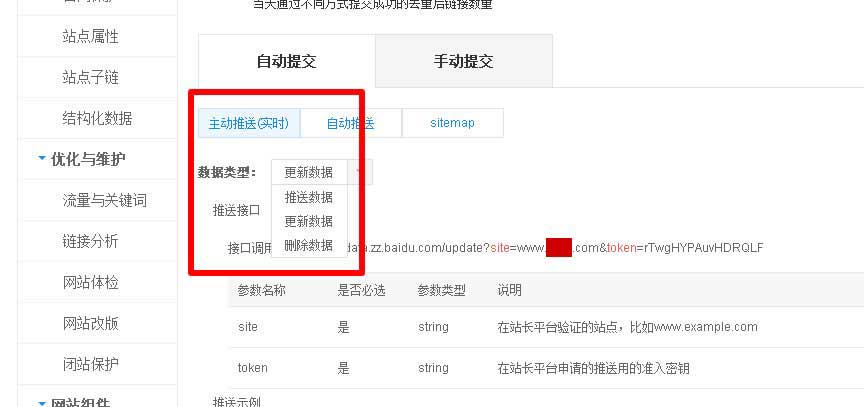Viewport: 864px width, 407px height.
Task: Switch to the 自动提交 tab
Action: pyautogui.click(x=287, y=61)
